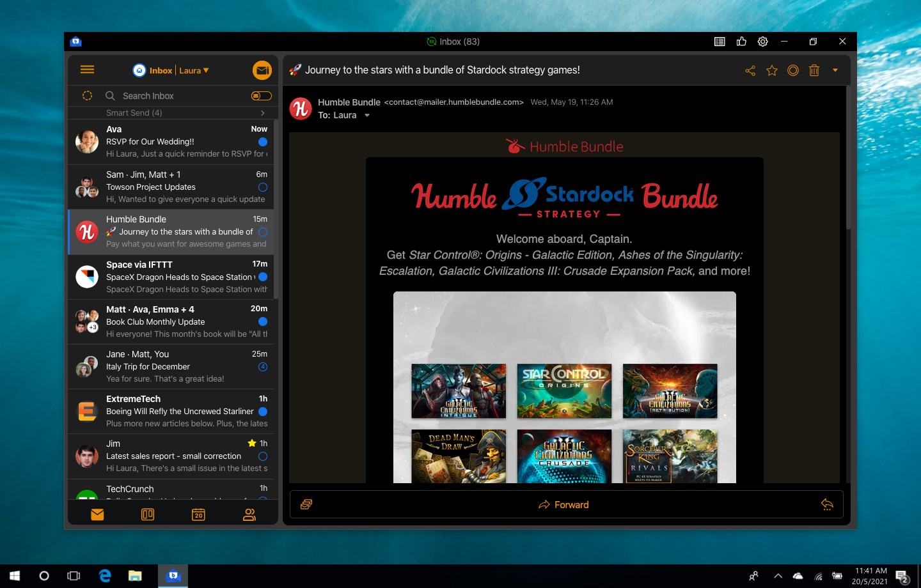
Task: Open the Laura account dropdown
Action: click(x=194, y=70)
